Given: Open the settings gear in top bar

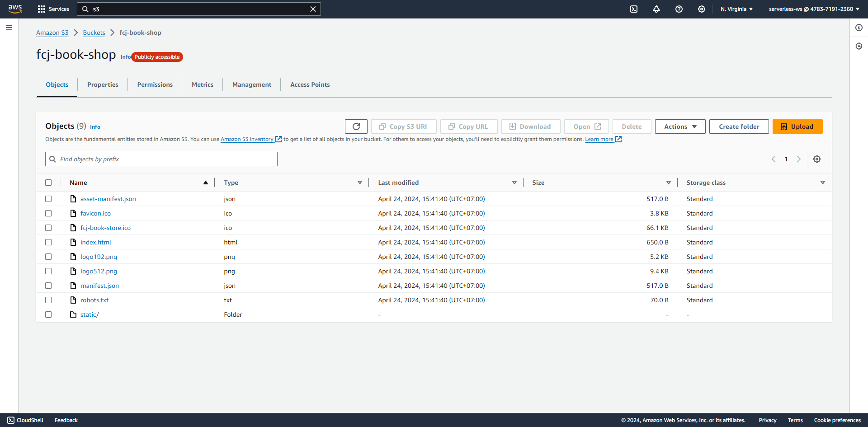Looking at the screenshot, I should click(x=702, y=9).
